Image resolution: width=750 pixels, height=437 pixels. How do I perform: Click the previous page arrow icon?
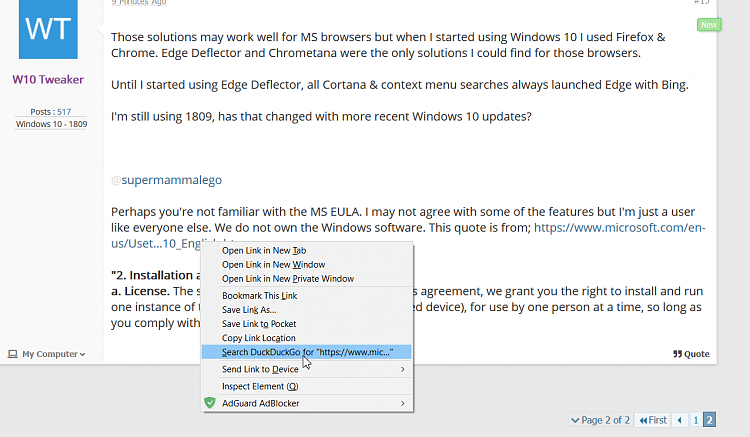pyautogui.click(x=680, y=420)
